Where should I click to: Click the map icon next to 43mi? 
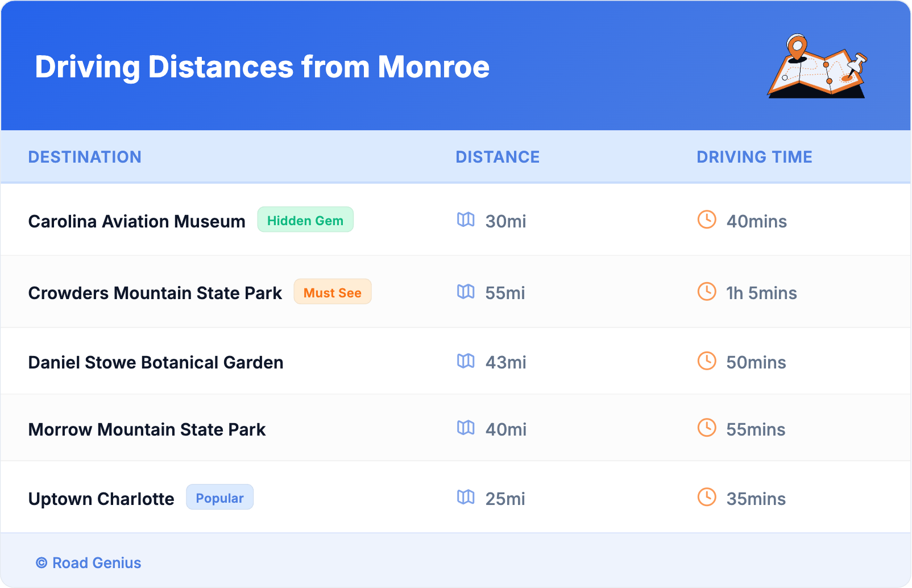466,361
